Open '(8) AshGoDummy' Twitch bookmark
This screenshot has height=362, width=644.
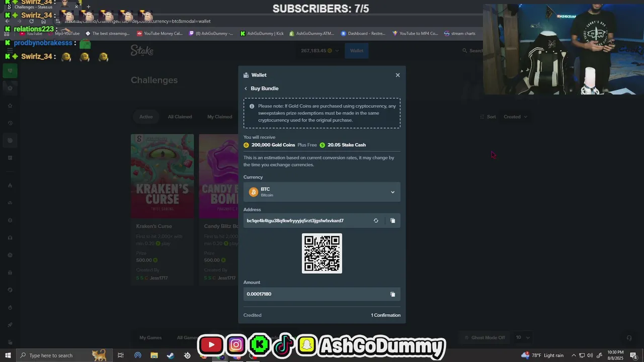pos(211,34)
